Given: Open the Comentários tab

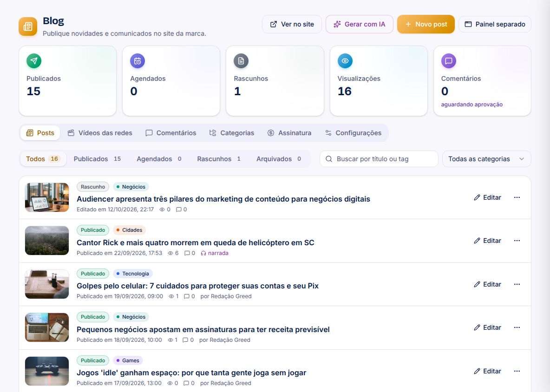Looking at the screenshot, I should pyautogui.click(x=171, y=133).
